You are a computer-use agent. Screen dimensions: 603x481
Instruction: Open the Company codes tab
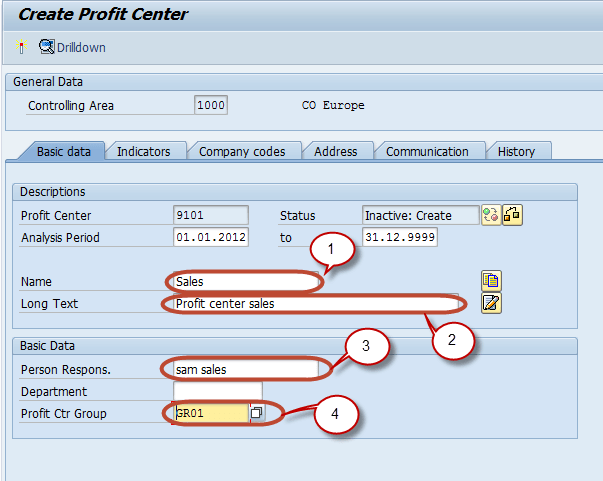242,151
